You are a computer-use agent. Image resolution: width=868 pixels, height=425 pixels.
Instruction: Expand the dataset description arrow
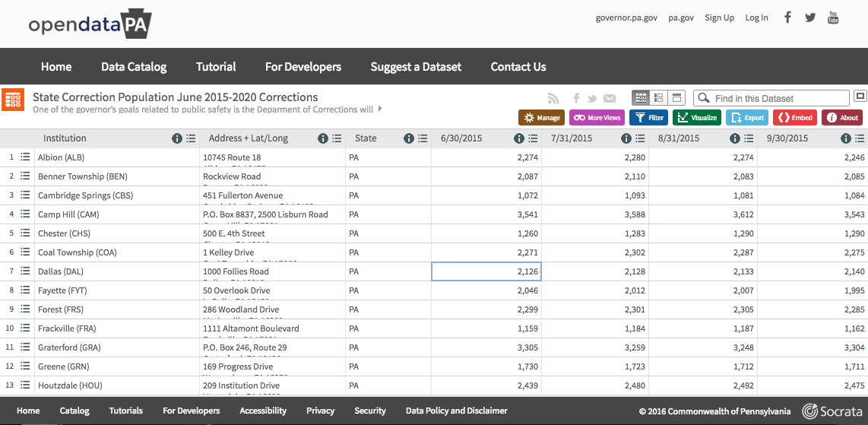click(x=380, y=109)
